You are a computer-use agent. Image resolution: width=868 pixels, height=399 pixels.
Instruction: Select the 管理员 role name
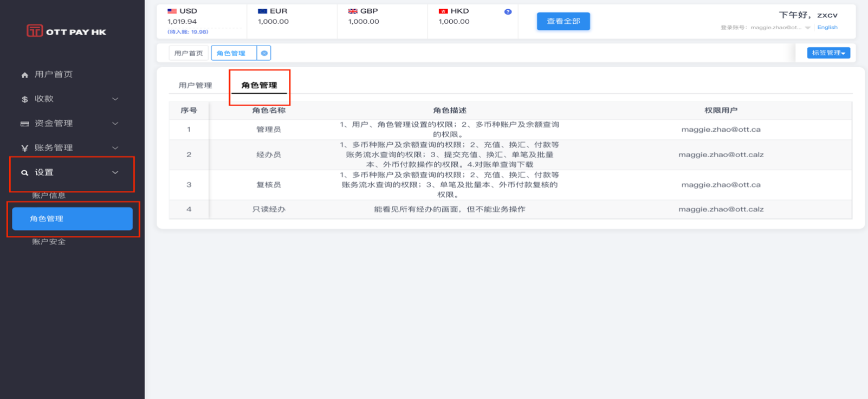[x=269, y=130]
